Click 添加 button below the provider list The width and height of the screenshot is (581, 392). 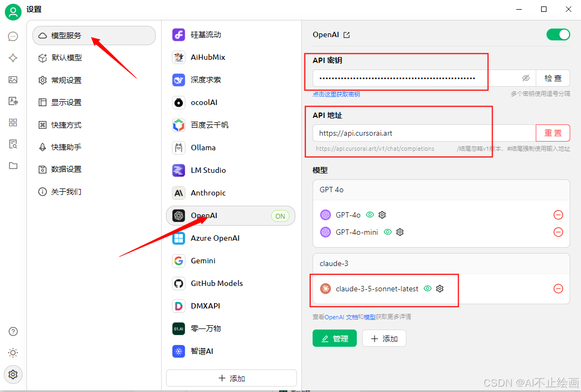click(232, 379)
